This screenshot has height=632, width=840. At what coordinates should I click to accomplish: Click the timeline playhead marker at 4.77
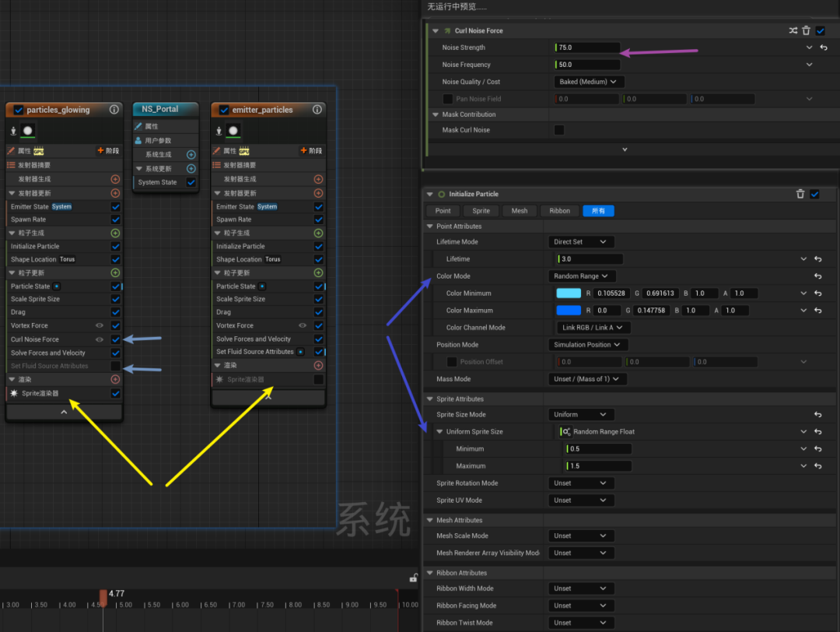(103, 597)
